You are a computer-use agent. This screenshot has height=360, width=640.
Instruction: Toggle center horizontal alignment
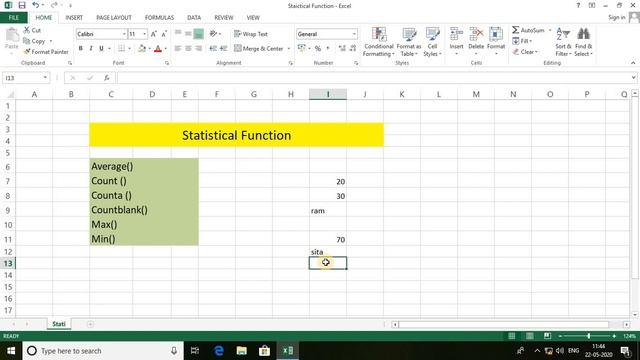pos(188,49)
